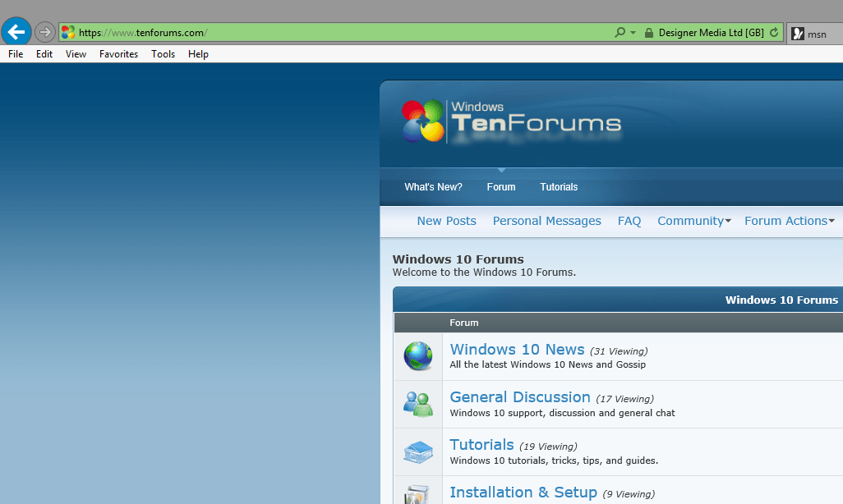This screenshot has height=504, width=843.
Task: Open the address bar autocomplete dropdown arrow
Action: [x=633, y=33]
